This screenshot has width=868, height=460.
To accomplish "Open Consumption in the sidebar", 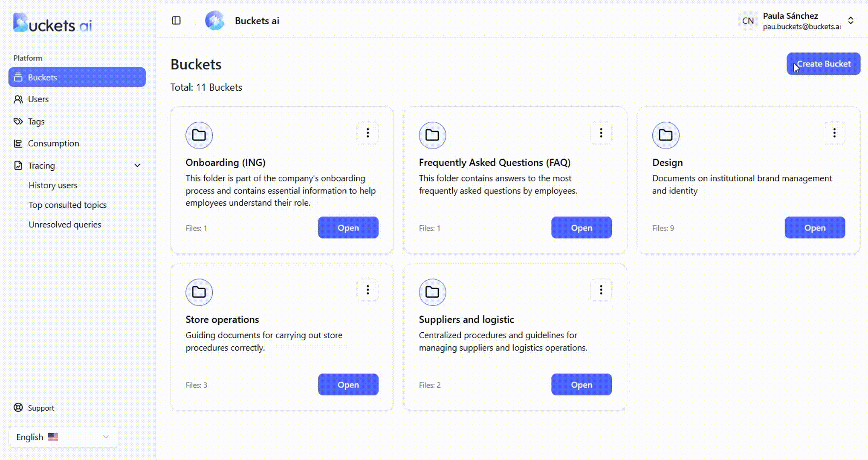I will click(53, 144).
